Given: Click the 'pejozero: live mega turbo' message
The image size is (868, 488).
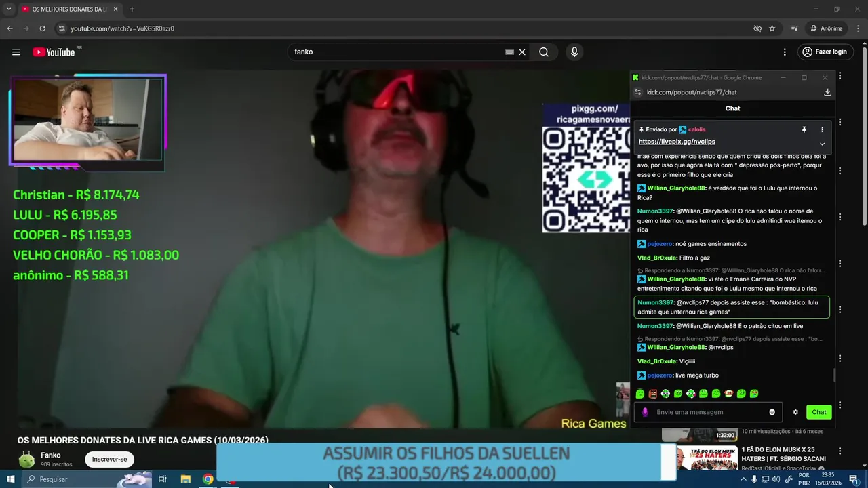Looking at the screenshot, I should (x=677, y=375).
